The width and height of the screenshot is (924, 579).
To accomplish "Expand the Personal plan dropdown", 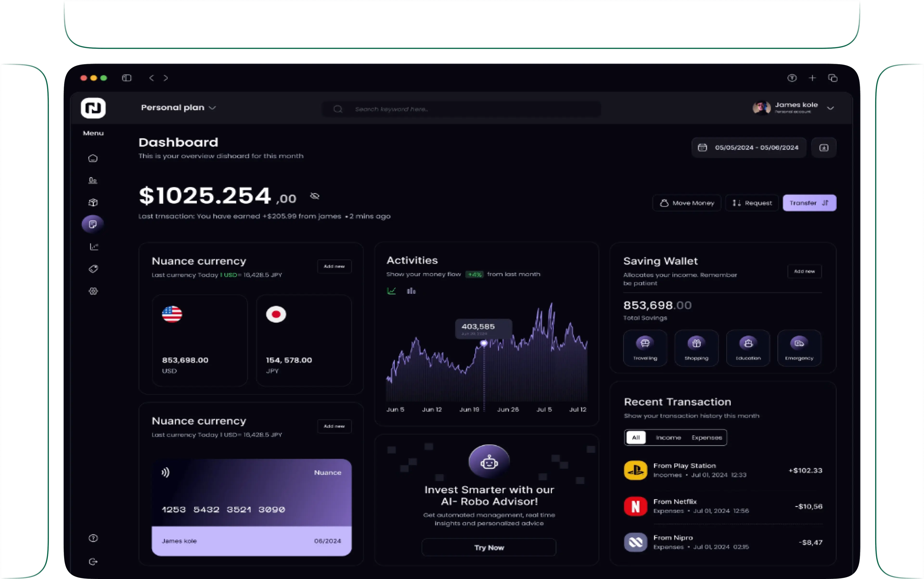I will tap(178, 108).
